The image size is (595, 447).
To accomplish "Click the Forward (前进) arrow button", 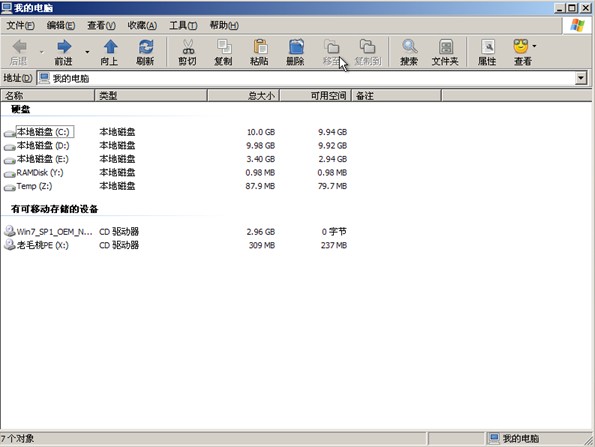I will click(64, 52).
